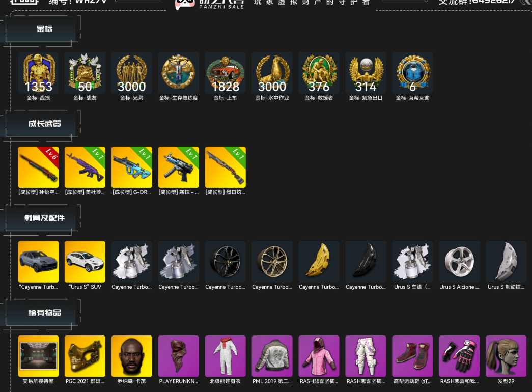The height and width of the screenshot is (392, 532).
Task: Open the [成长型] 烈日灼 weapon skin
Action: pos(226,167)
